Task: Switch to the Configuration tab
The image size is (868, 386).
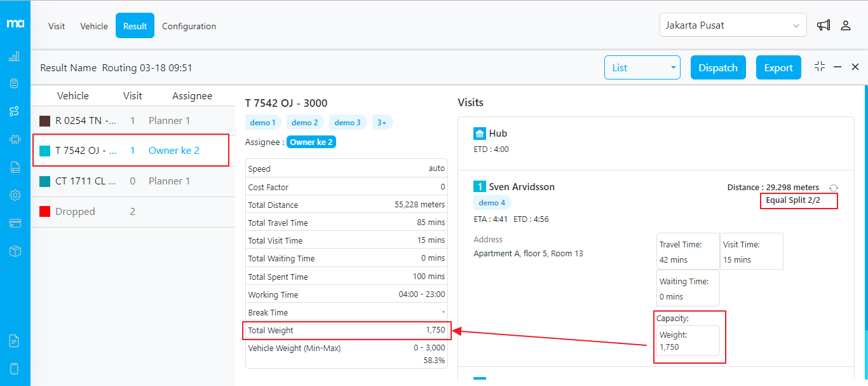Action: point(189,26)
